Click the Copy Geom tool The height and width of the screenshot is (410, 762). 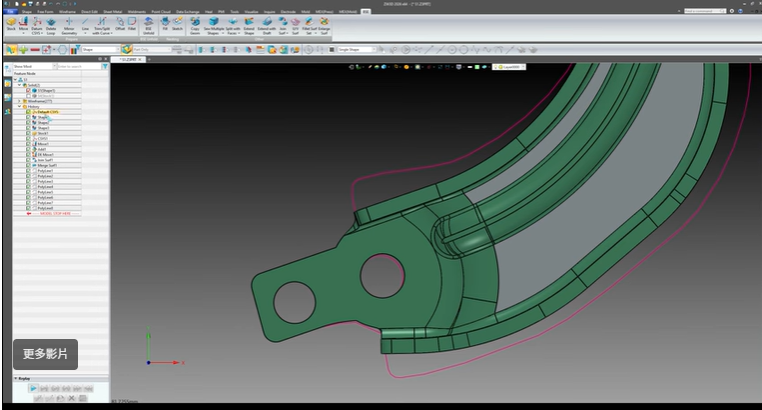196,21
